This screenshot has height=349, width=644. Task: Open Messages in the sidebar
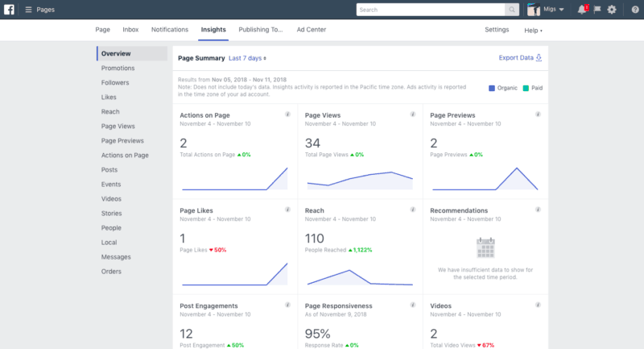click(116, 257)
